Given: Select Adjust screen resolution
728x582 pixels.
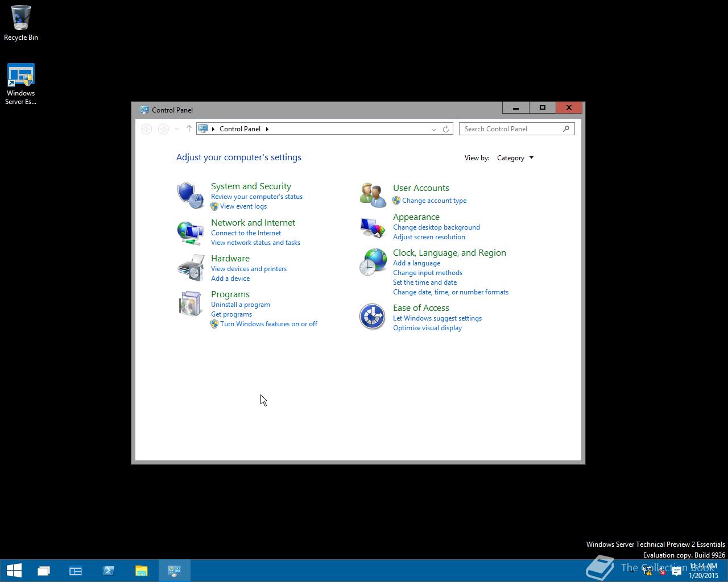Looking at the screenshot, I should click(429, 237).
